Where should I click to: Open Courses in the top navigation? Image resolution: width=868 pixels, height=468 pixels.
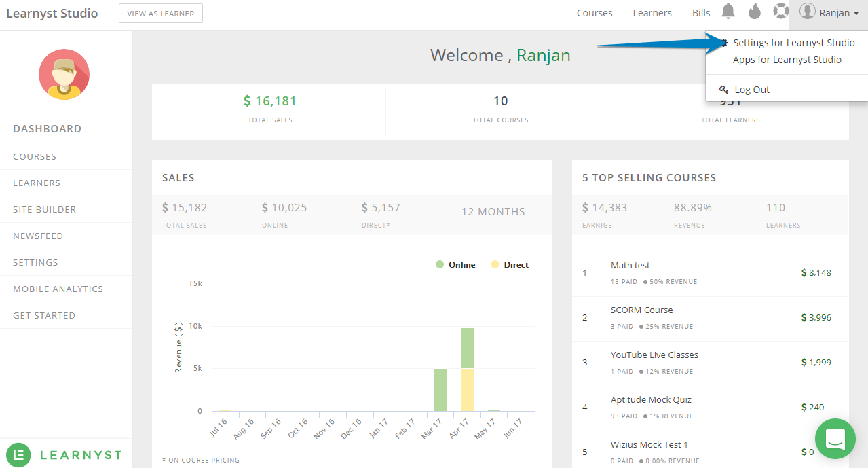(595, 13)
